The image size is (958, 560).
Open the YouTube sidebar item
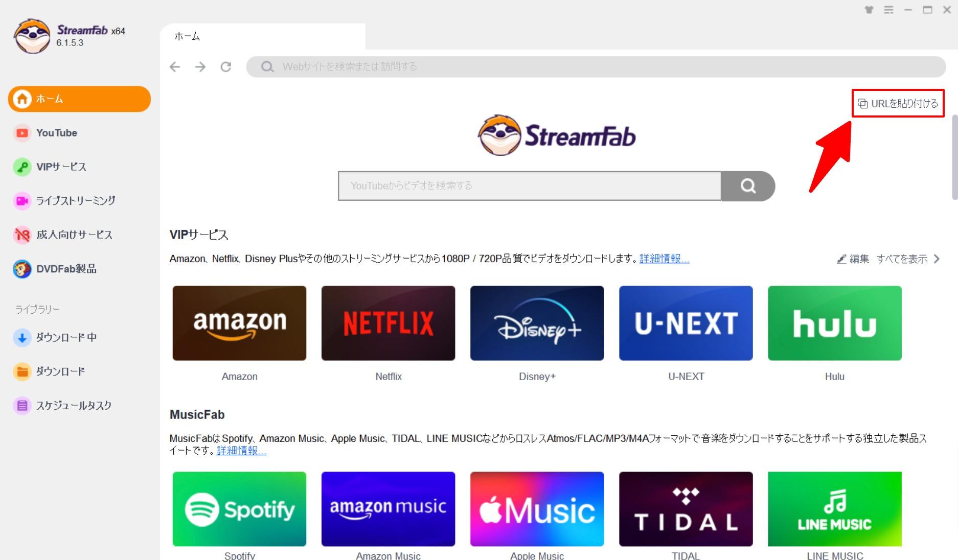(x=56, y=133)
